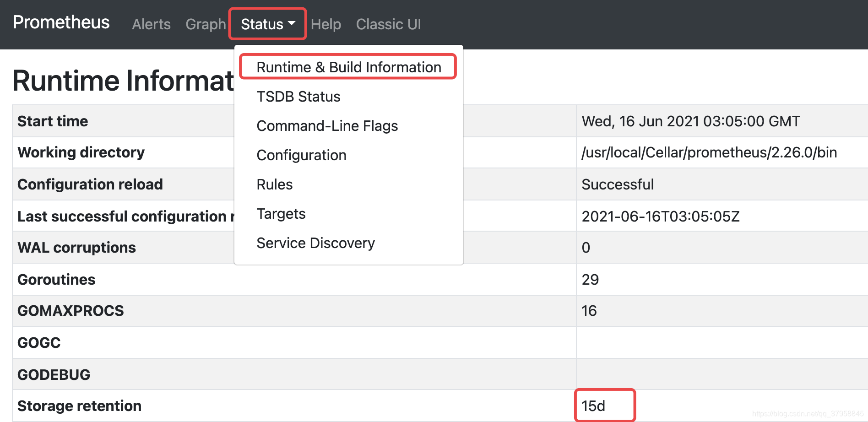Click the start time value Wed, 16 Jun 2021
This screenshot has width=868, height=422.
691,121
